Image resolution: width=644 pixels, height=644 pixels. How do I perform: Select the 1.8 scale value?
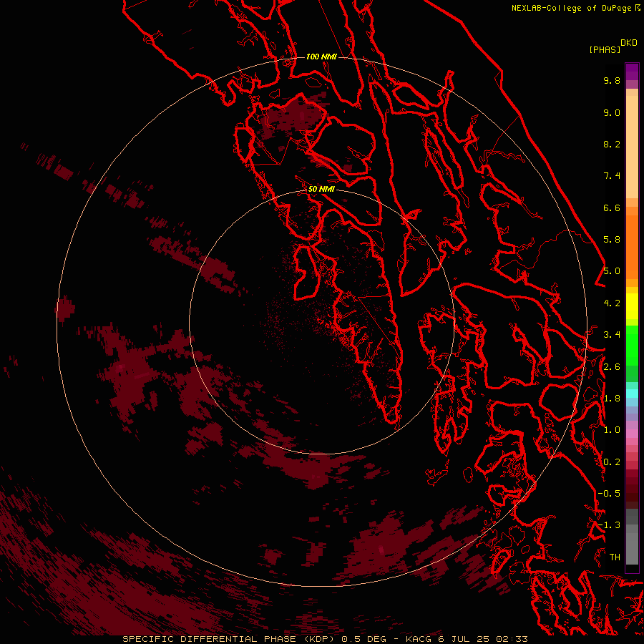tap(612, 399)
